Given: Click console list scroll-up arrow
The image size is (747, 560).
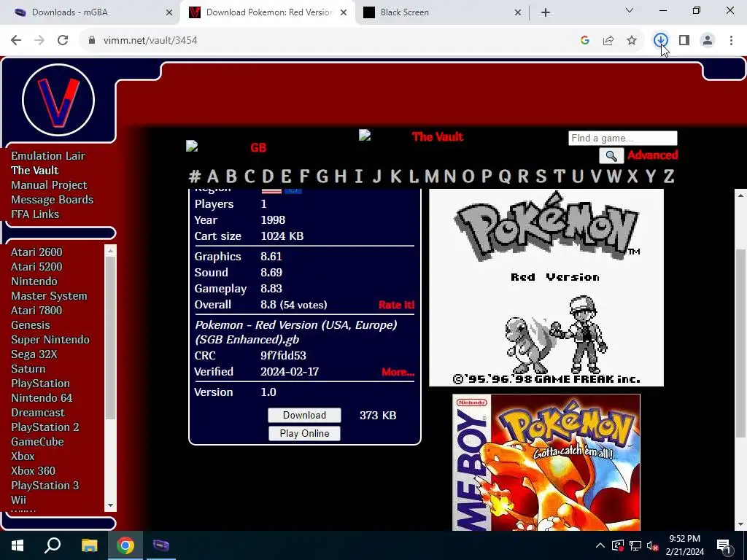Looking at the screenshot, I should pos(111,251).
